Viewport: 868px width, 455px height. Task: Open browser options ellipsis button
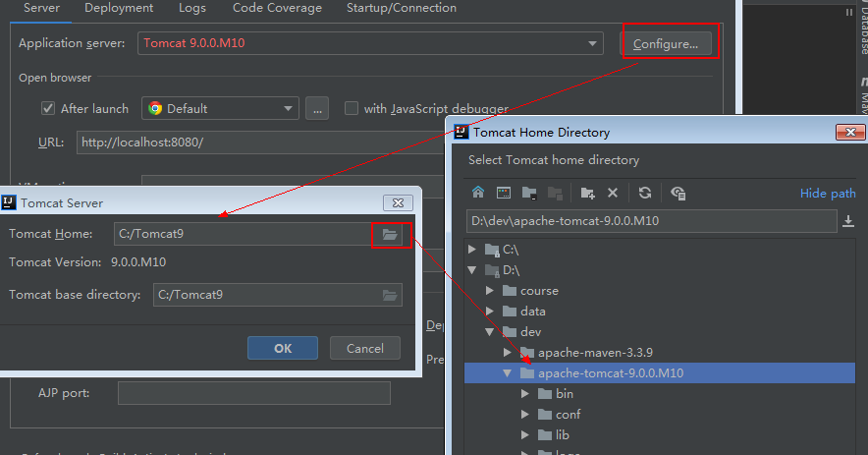[x=317, y=109]
